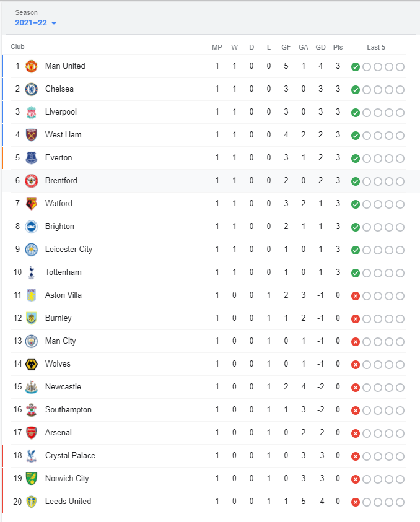This screenshot has height=522, width=420.
Task: Click the Liverpool club crest
Action: tap(32, 112)
